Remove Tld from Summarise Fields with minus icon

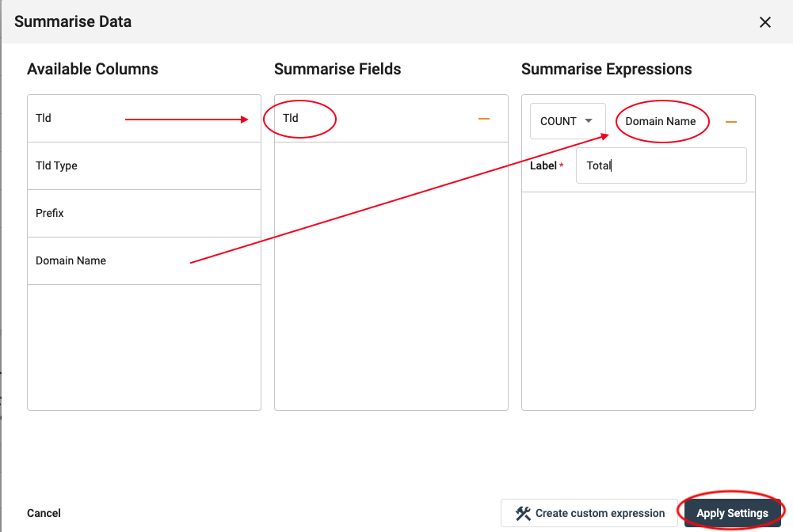[483, 119]
